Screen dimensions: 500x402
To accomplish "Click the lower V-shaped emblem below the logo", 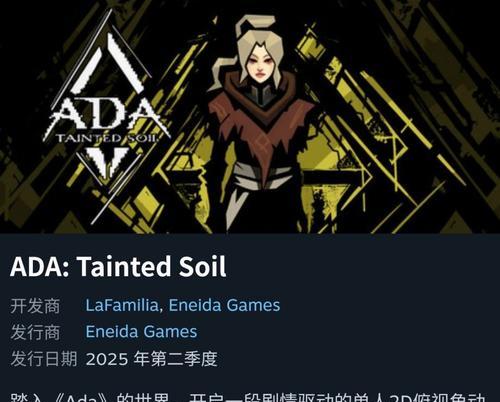I will click(107, 162).
